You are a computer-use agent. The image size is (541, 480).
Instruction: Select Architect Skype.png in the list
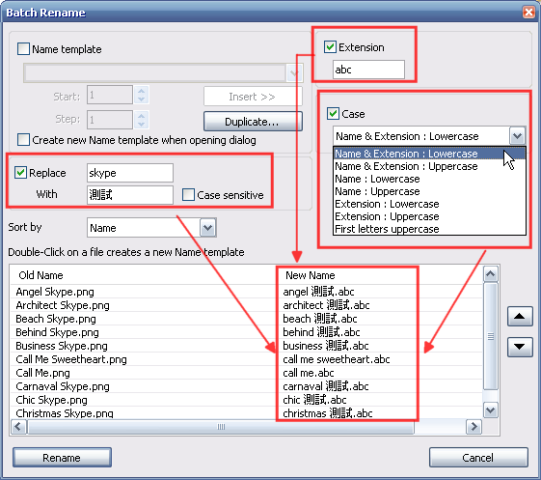(62, 305)
